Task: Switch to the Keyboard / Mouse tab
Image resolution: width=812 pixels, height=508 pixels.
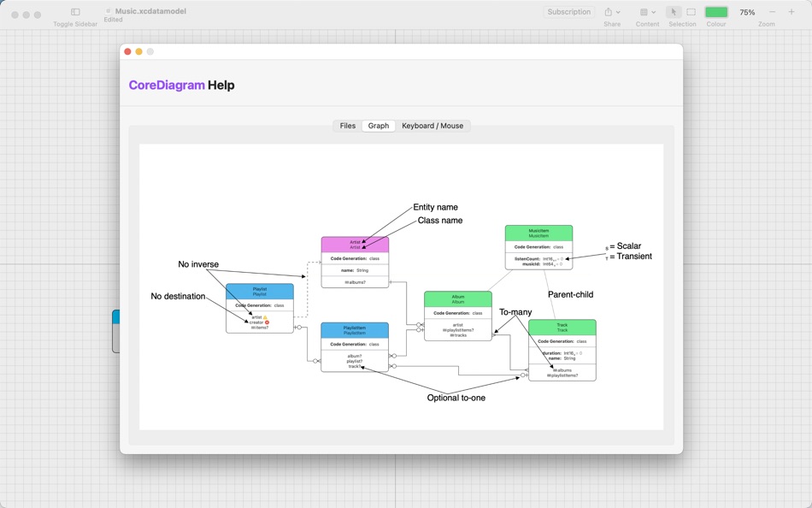Action: tap(432, 126)
